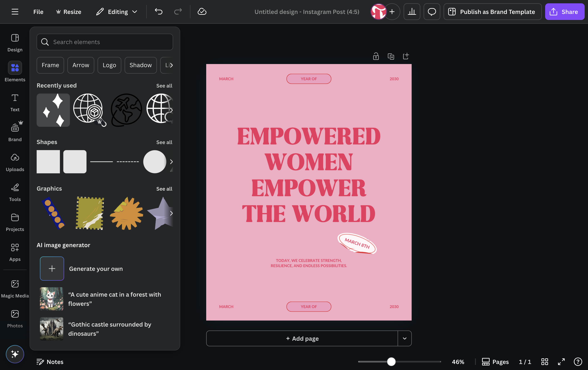Switch to the Design sidebar tab
Screen dimensions: 588x370
[x=15, y=43]
